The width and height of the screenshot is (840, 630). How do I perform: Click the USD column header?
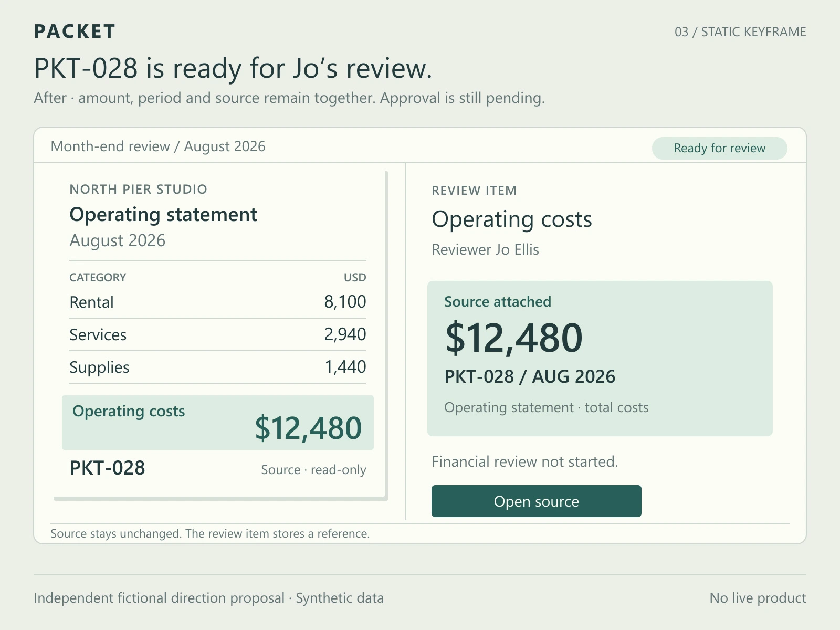click(355, 277)
